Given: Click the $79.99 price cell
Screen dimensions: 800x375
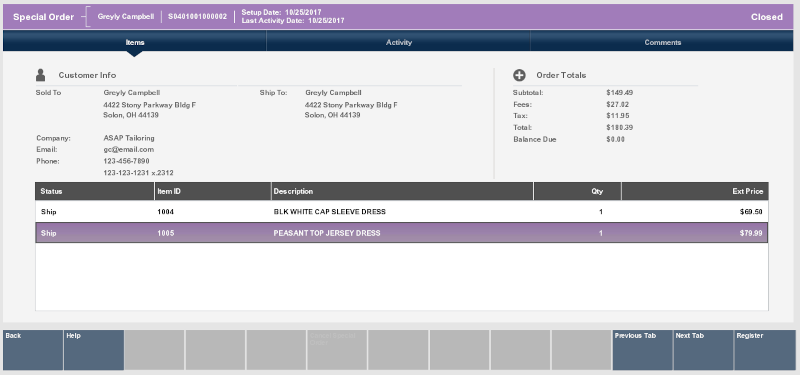Looking at the screenshot, I should pyautogui.click(x=751, y=233).
